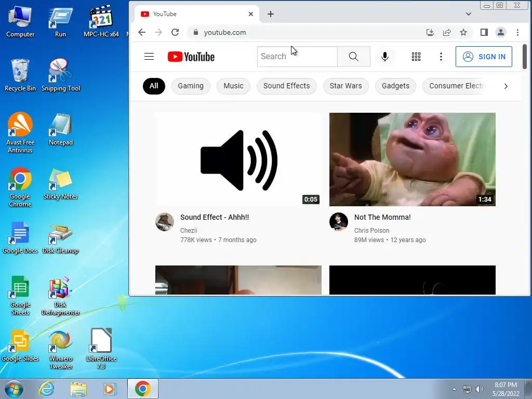The image size is (532, 399).
Task: Show more filter chips with right arrow
Action: 506,86
